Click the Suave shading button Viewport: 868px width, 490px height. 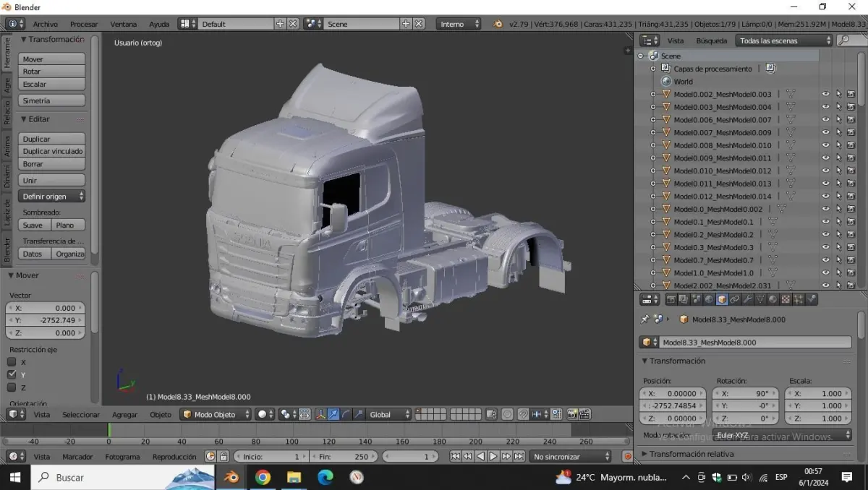(x=34, y=225)
